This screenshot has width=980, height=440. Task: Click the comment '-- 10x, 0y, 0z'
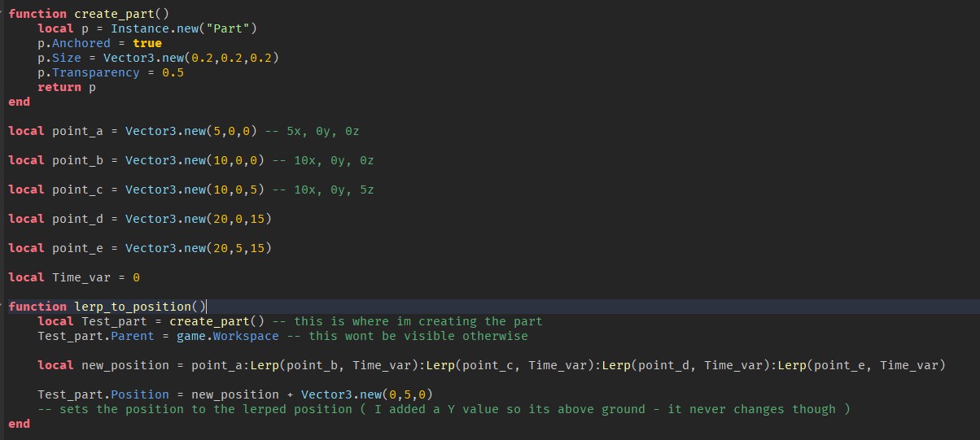(x=323, y=160)
